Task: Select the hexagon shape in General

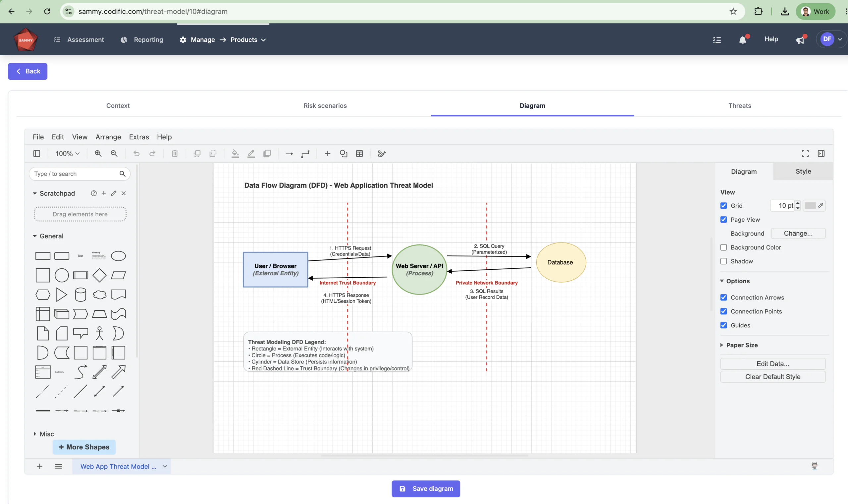Action: (43, 295)
